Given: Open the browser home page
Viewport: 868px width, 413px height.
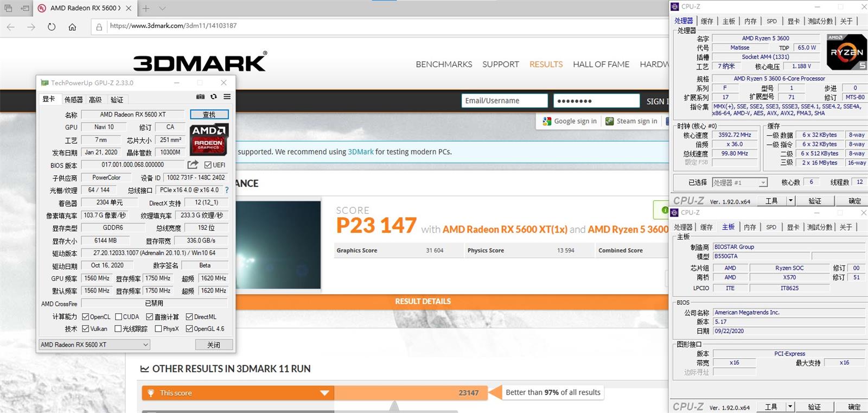Looking at the screenshot, I should tap(72, 26).
